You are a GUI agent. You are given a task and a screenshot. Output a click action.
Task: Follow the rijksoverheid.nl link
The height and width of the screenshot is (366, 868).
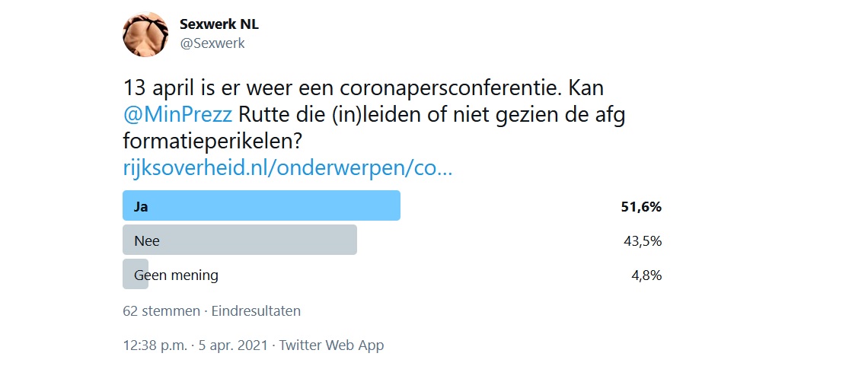tap(287, 167)
